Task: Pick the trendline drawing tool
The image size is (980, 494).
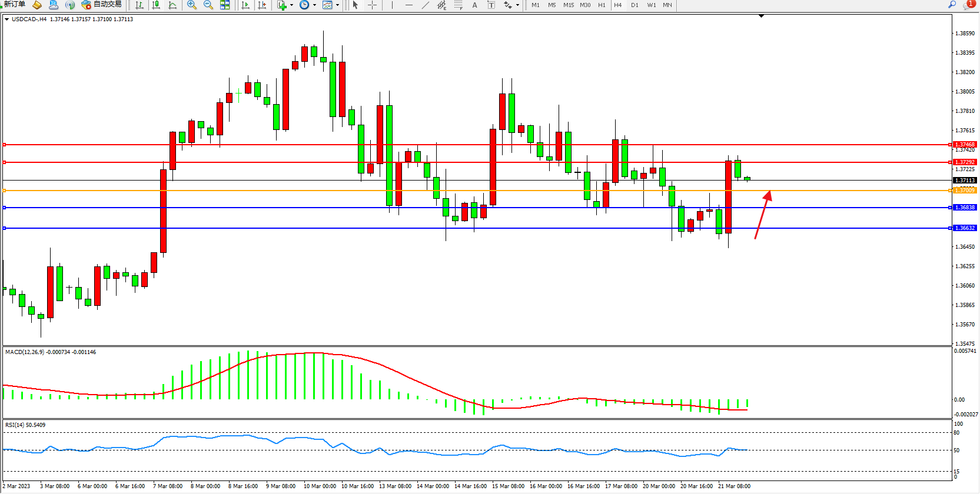Action: (x=426, y=5)
